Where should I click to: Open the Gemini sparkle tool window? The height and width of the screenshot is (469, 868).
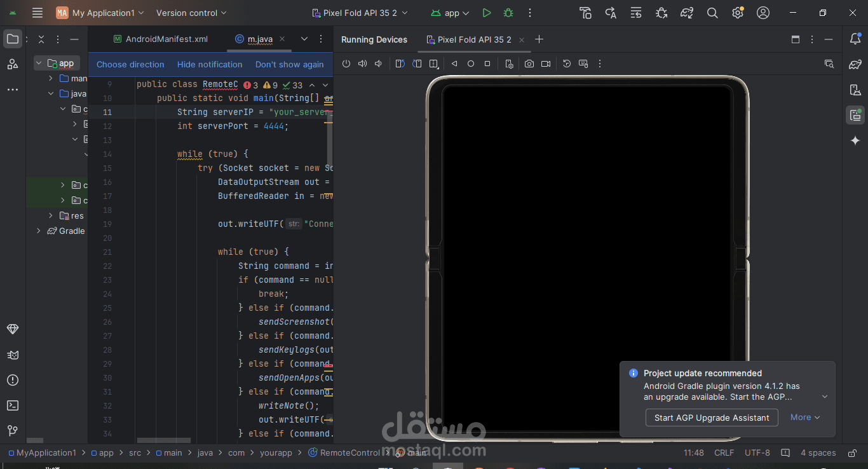(855, 140)
